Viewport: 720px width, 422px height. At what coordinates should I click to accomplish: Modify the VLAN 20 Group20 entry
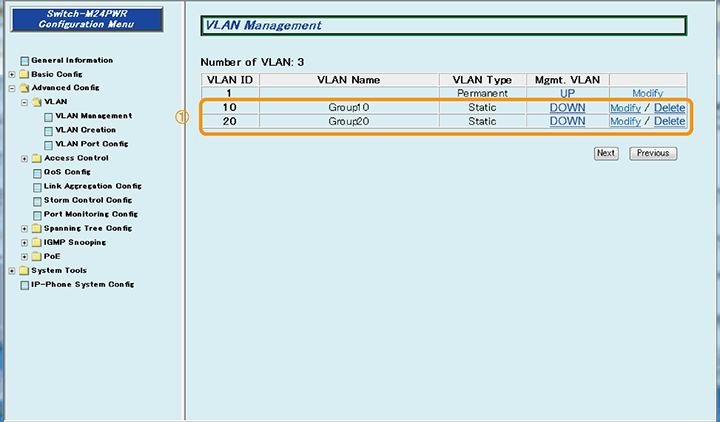[x=625, y=121]
